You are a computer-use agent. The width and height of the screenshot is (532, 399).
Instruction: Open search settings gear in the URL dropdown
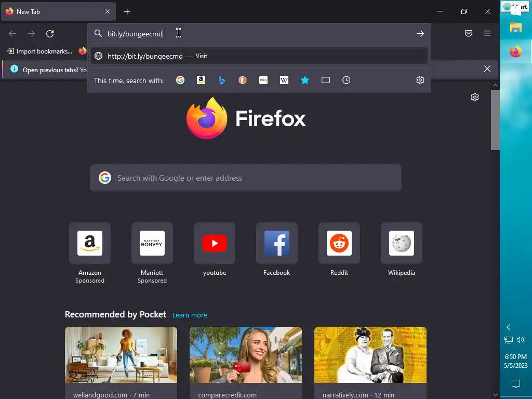[420, 80]
